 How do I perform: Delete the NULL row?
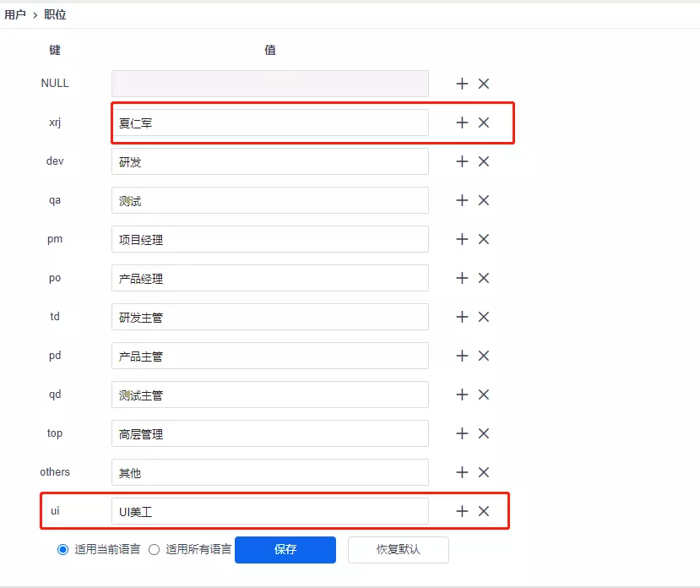click(x=484, y=84)
